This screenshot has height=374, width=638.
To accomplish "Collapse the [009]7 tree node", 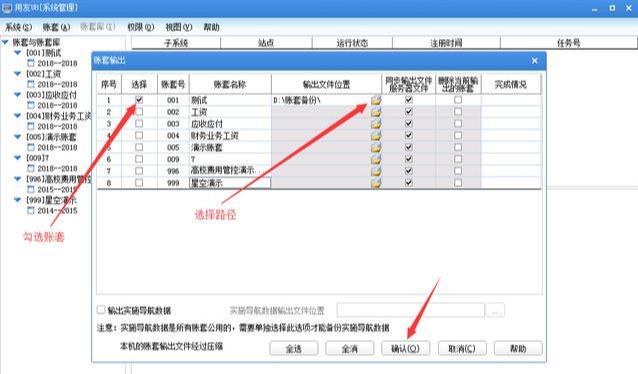I will (x=17, y=157).
